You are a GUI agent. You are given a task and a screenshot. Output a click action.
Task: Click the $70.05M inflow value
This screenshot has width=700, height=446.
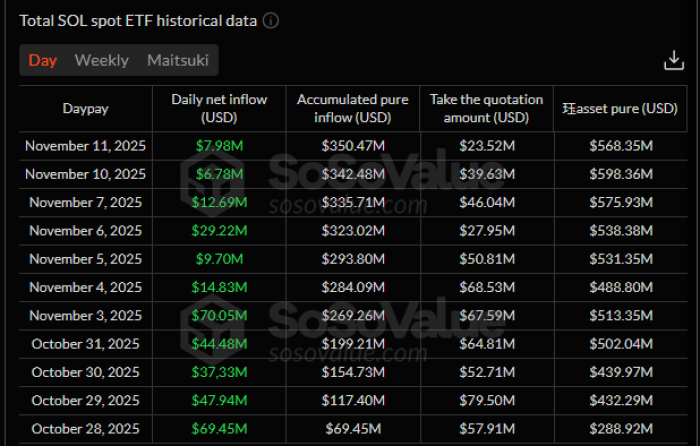(x=219, y=316)
